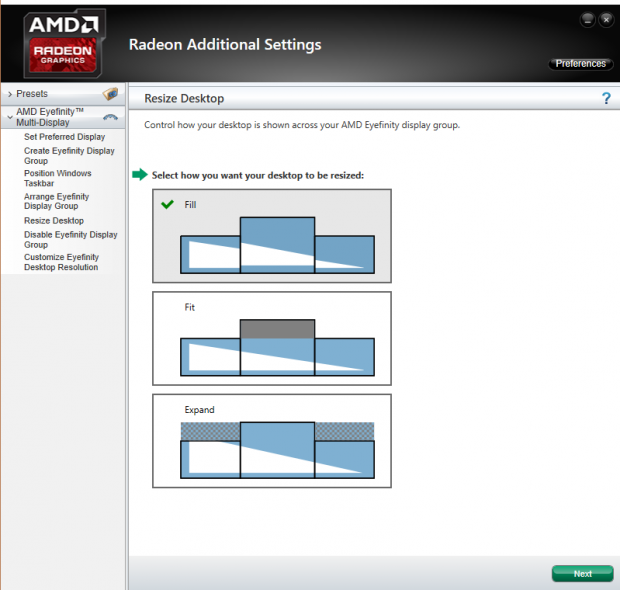Open Create Eyefinity Display Group

click(x=69, y=156)
